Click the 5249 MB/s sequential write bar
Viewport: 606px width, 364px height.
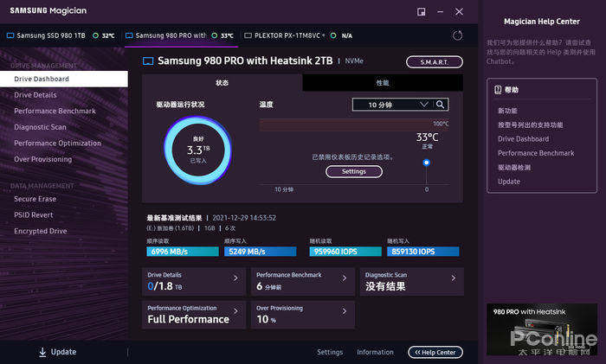click(x=260, y=252)
